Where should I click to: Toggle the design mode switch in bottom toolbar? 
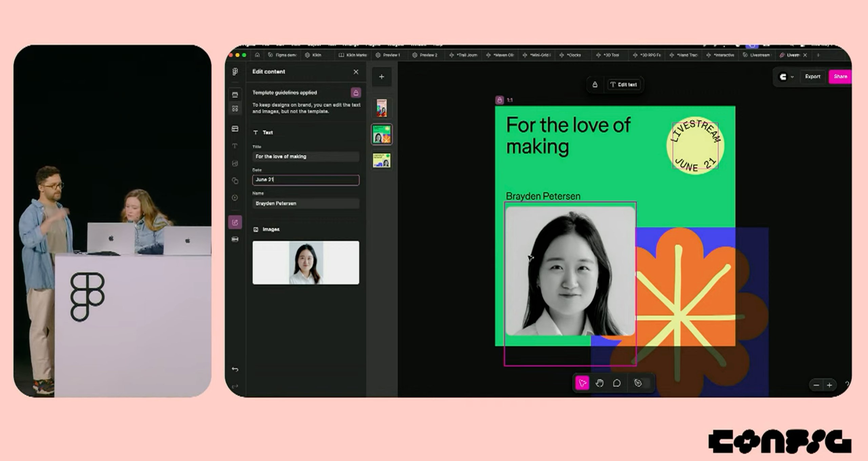pos(642,383)
